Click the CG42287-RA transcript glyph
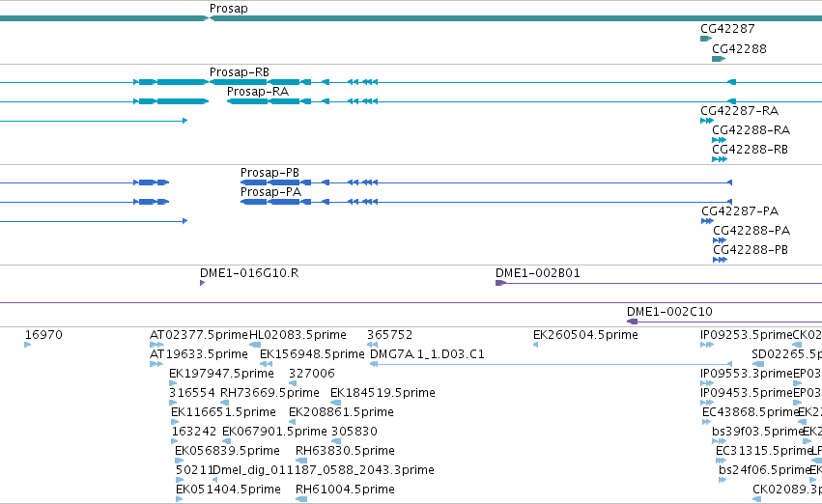 coord(707,121)
